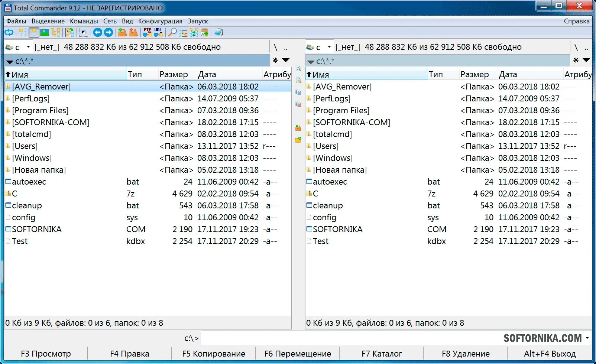Go back with the blue left arrow
This screenshot has height=364, width=596.
click(x=97, y=33)
